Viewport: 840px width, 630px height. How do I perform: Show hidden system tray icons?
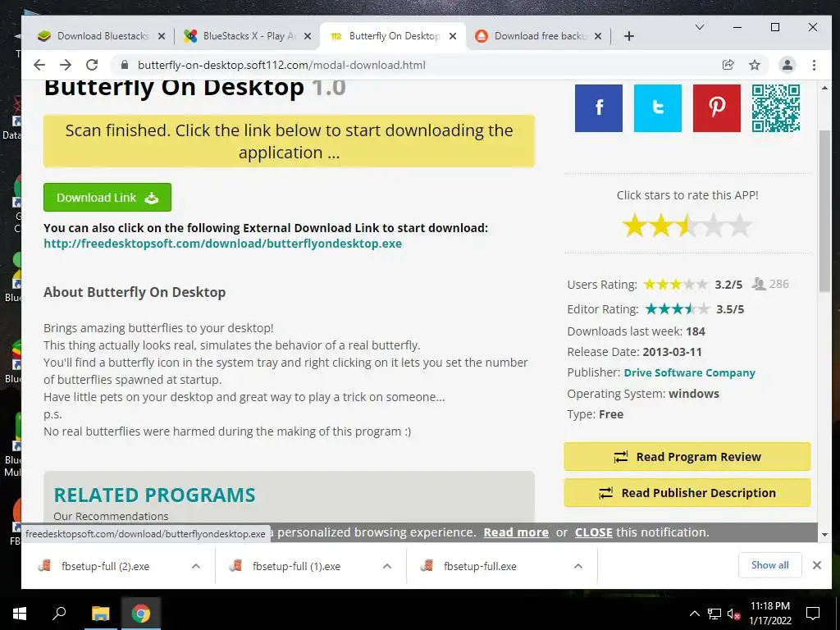(694, 614)
